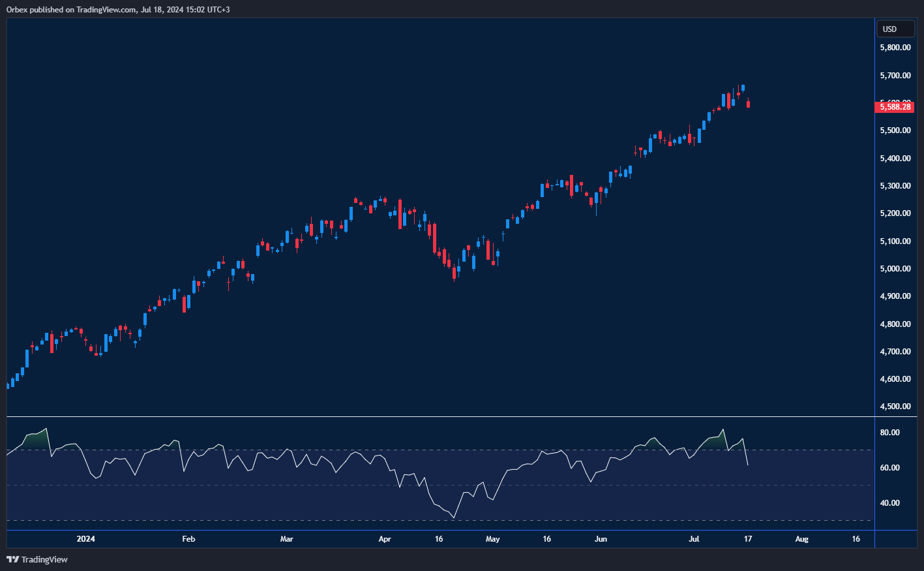The width and height of the screenshot is (924, 571).
Task: Select the Apr date label on the time axis
Action: point(385,539)
